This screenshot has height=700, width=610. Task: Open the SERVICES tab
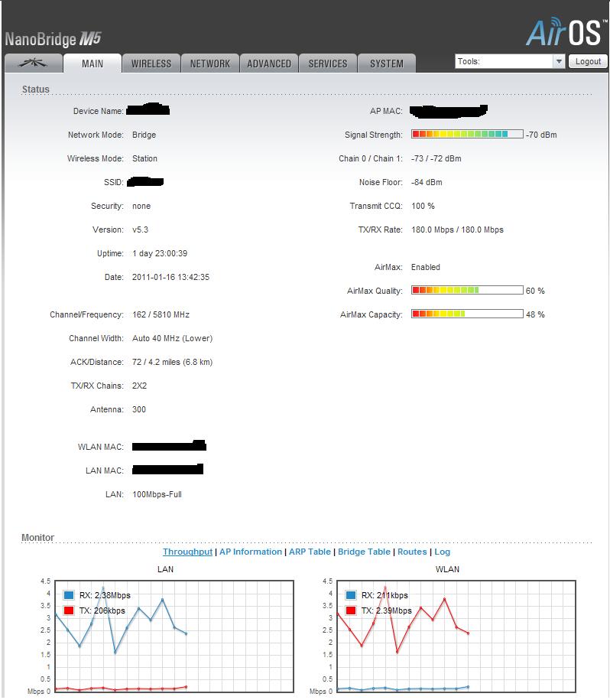tap(328, 63)
